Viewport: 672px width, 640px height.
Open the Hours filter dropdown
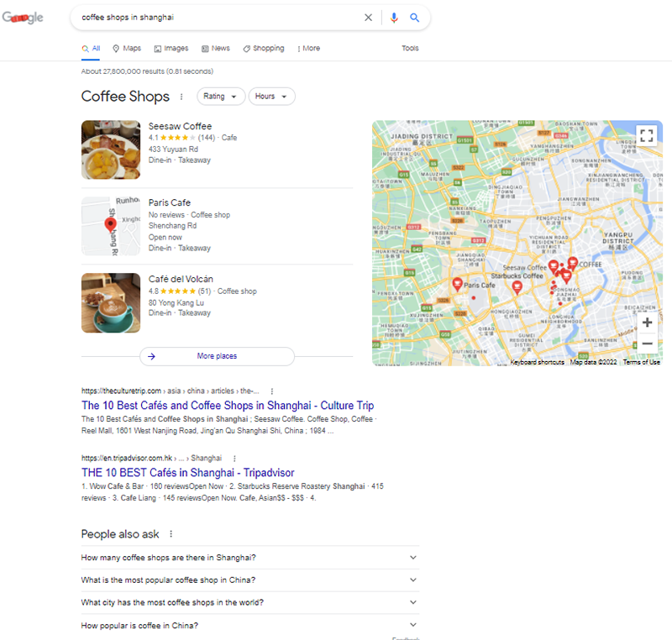(271, 97)
